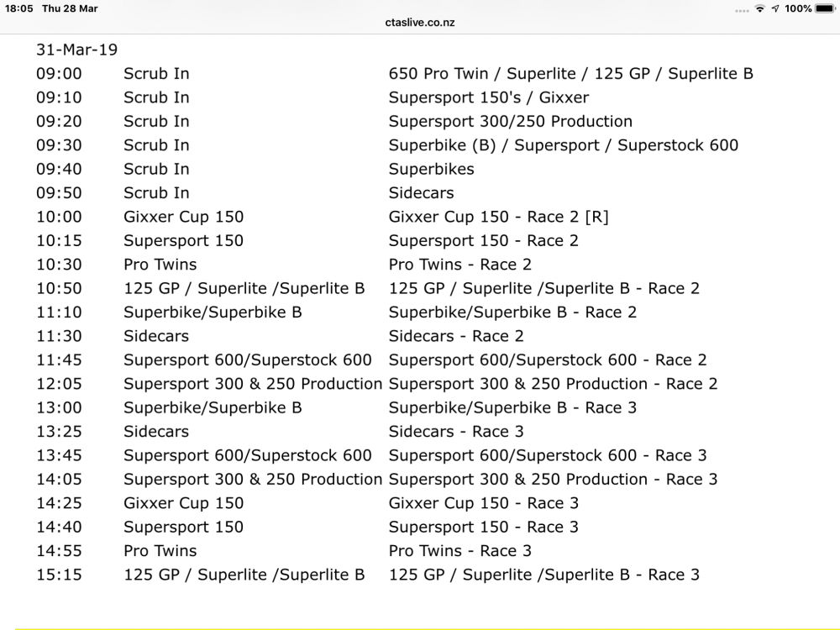Select the 31-Mar-19 date heading
Viewport: 840px width, 630px height.
coord(76,50)
